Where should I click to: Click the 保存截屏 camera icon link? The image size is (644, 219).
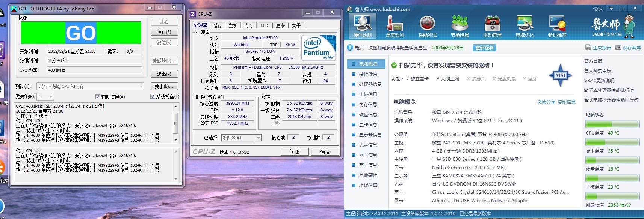[x=628, y=48]
